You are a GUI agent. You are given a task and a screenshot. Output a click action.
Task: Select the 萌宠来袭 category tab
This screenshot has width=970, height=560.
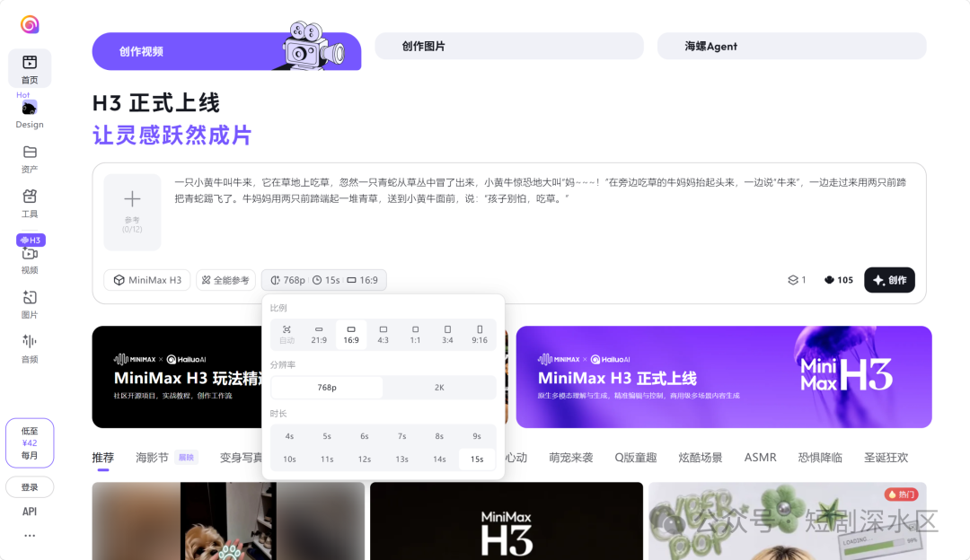[571, 458]
